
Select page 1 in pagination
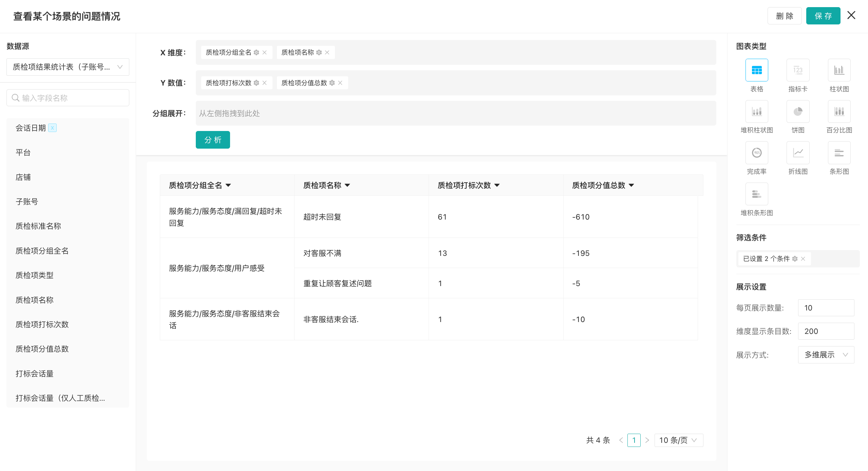pos(634,440)
